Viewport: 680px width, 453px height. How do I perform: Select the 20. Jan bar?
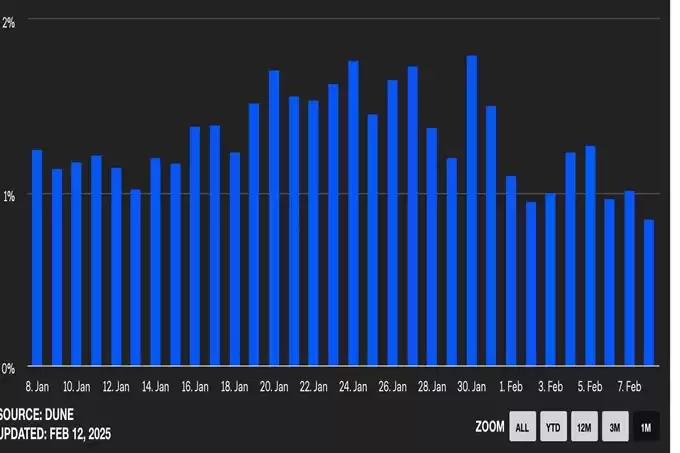274,218
